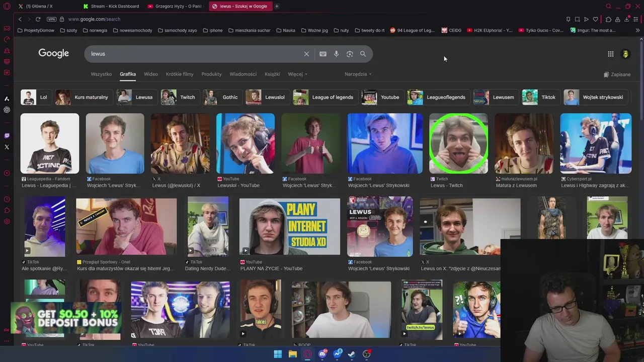
Task: Open the PLANY NA ŻYCIE YouTube thumbnail
Action: coord(290,226)
